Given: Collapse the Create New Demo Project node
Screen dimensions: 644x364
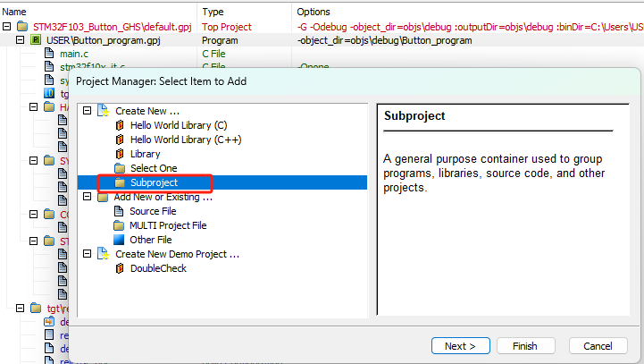Looking at the screenshot, I should (x=87, y=254).
